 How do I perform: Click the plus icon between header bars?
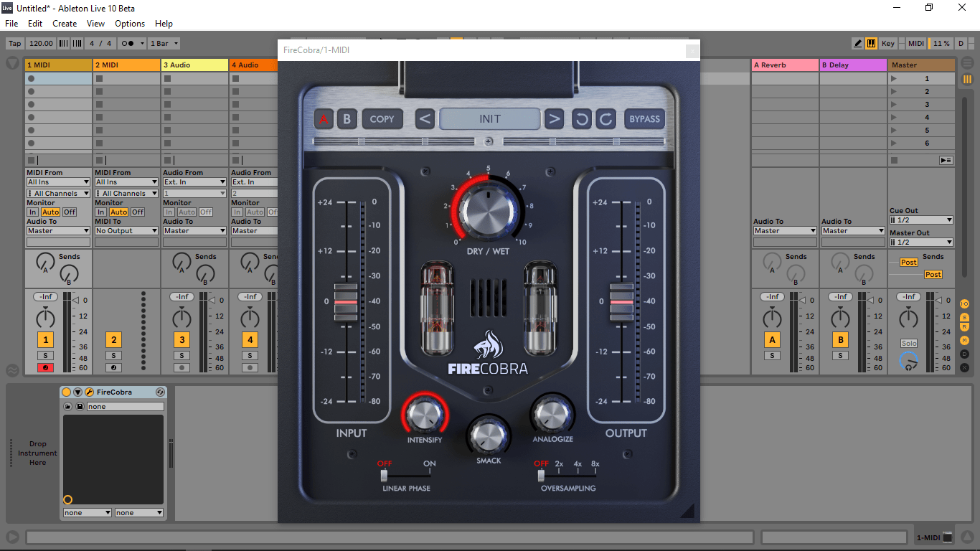489,141
